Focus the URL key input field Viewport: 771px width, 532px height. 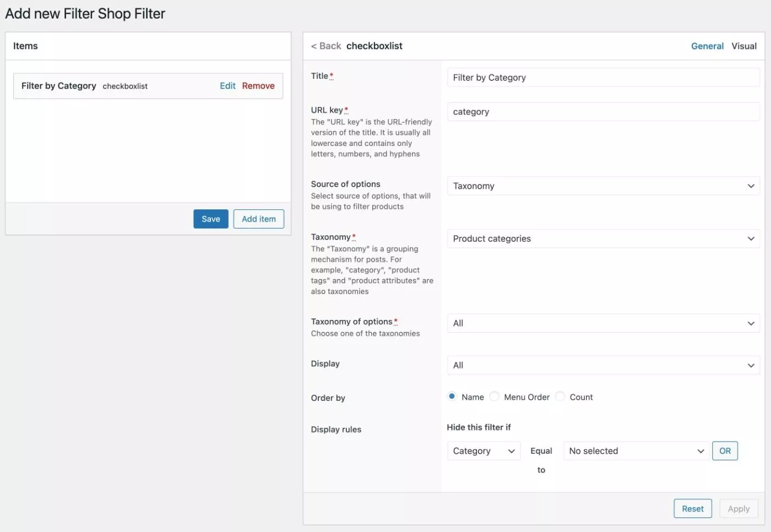coord(603,112)
